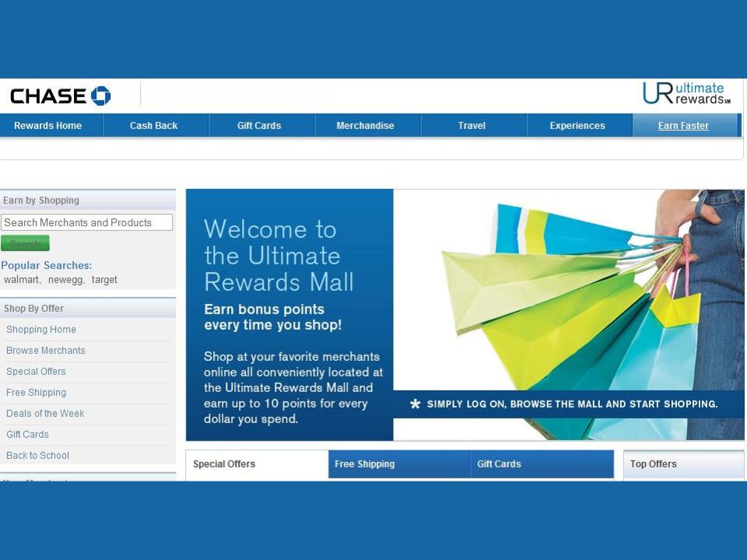Screen dimensions: 747x560
Task: Search popular term newegg
Action: 65,279
